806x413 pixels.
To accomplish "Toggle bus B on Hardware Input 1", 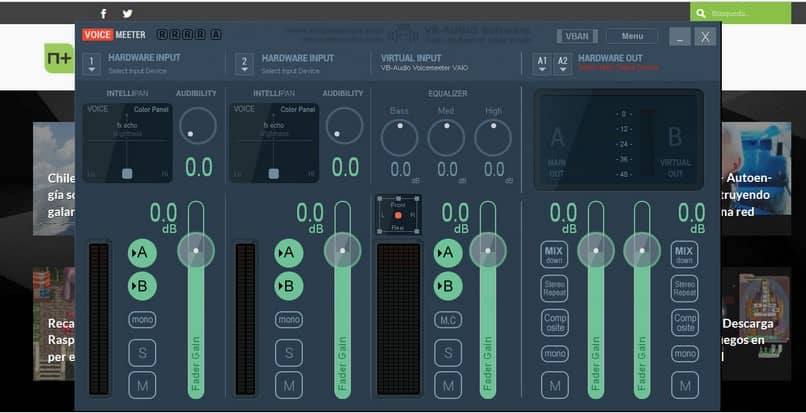I will coord(142,286).
